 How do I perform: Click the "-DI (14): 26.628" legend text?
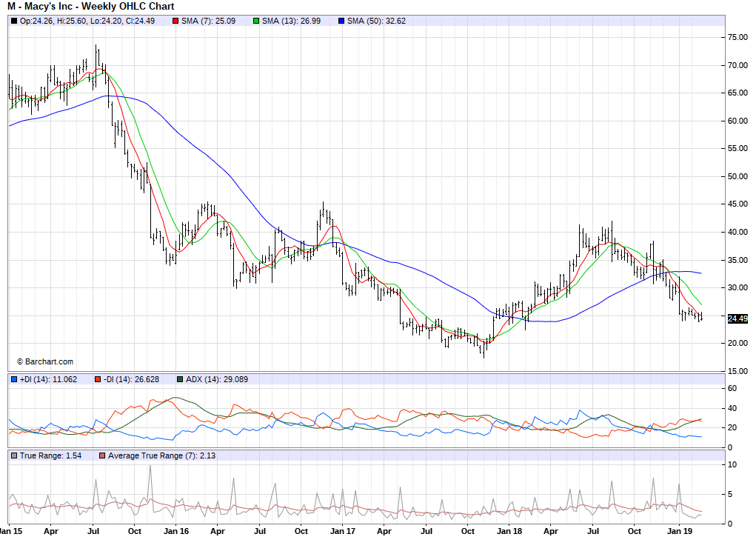[x=131, y=379]
